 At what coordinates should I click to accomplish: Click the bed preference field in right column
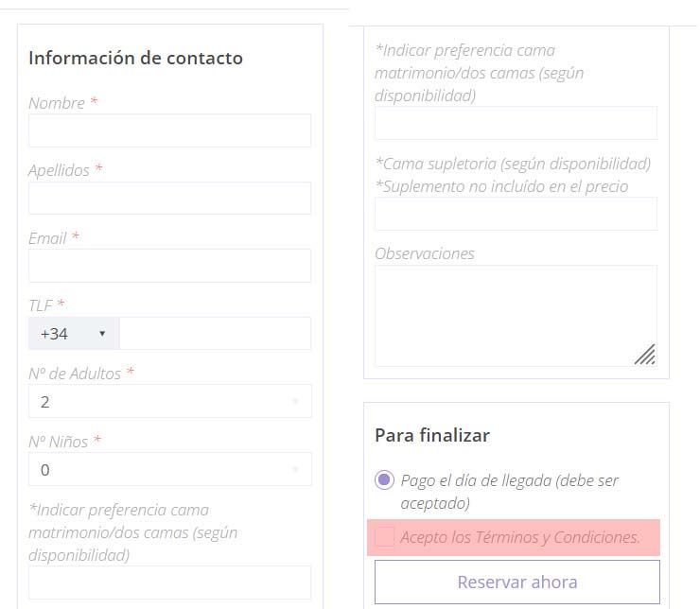pos(516,123)
